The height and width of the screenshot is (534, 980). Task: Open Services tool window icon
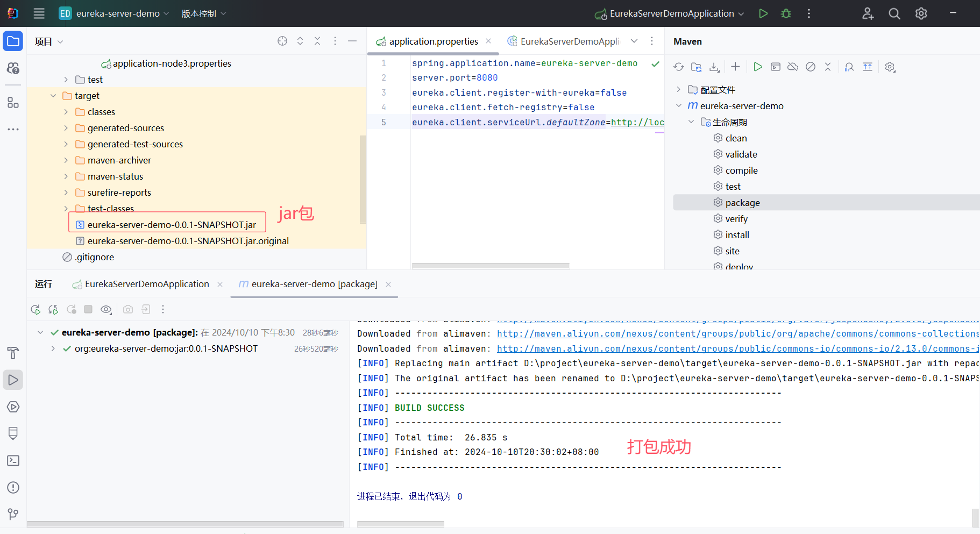(13, 407)
